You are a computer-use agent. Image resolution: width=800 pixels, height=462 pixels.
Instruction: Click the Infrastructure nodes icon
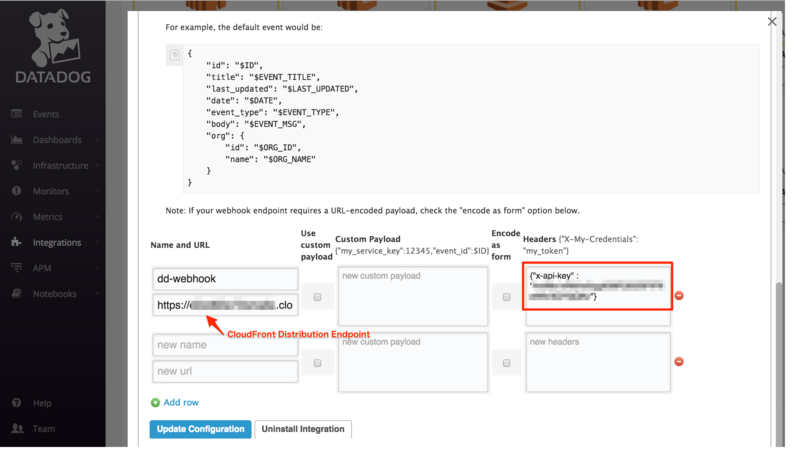16,165
